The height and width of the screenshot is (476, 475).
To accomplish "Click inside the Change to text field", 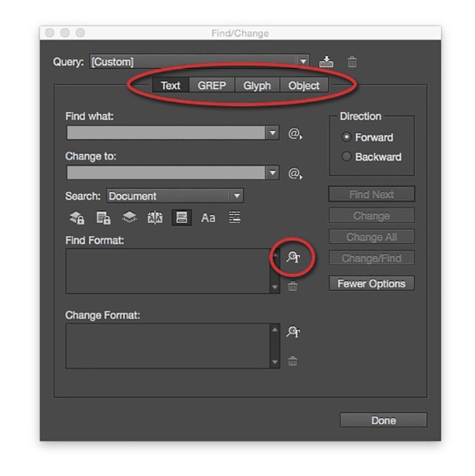I will pyautogui.click(x=166, y=172).
